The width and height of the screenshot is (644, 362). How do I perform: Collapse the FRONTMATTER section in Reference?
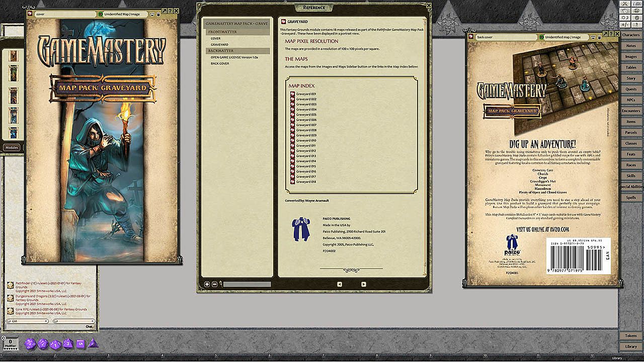click(x=237, y=32)
